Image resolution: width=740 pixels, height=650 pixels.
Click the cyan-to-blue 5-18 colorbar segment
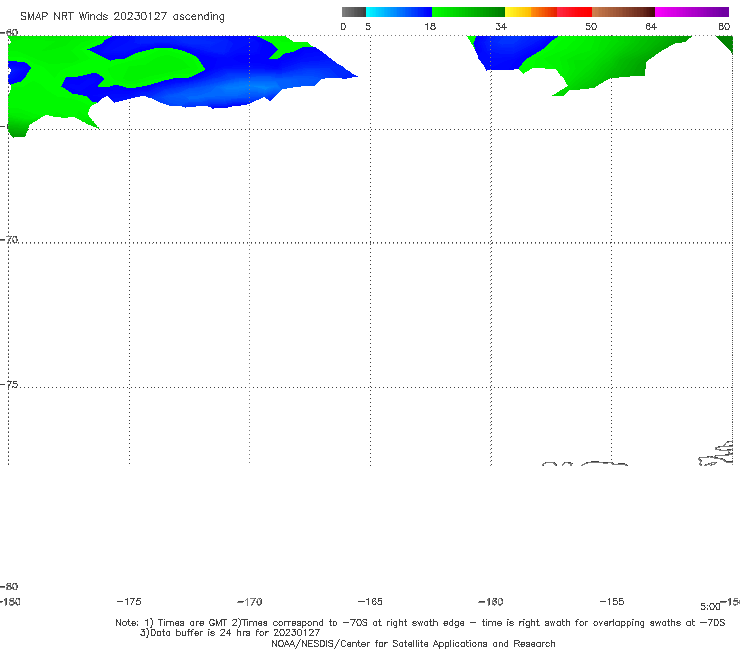click(399, 12)
